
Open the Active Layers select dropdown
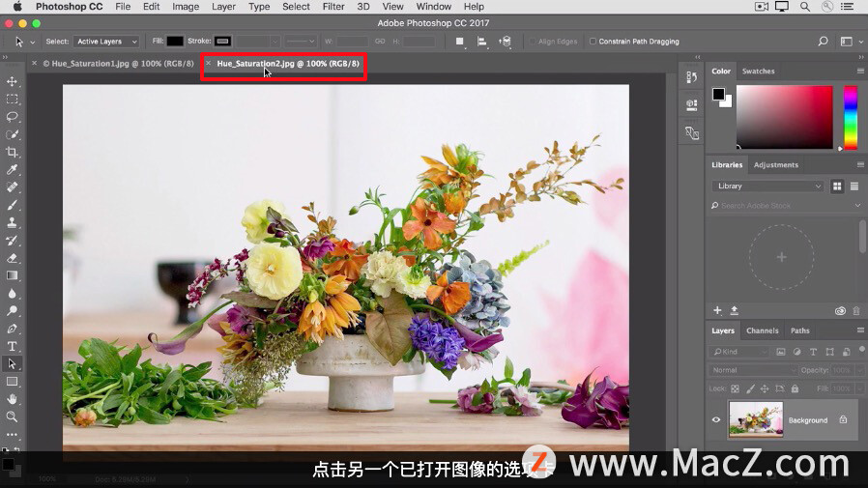(106, 42)
